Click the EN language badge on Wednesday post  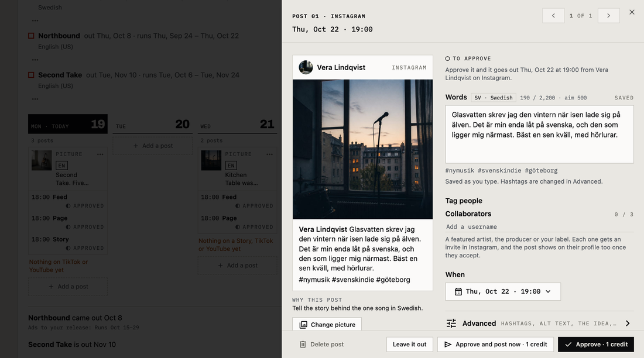pyautogui.click(x=231, y=166)
